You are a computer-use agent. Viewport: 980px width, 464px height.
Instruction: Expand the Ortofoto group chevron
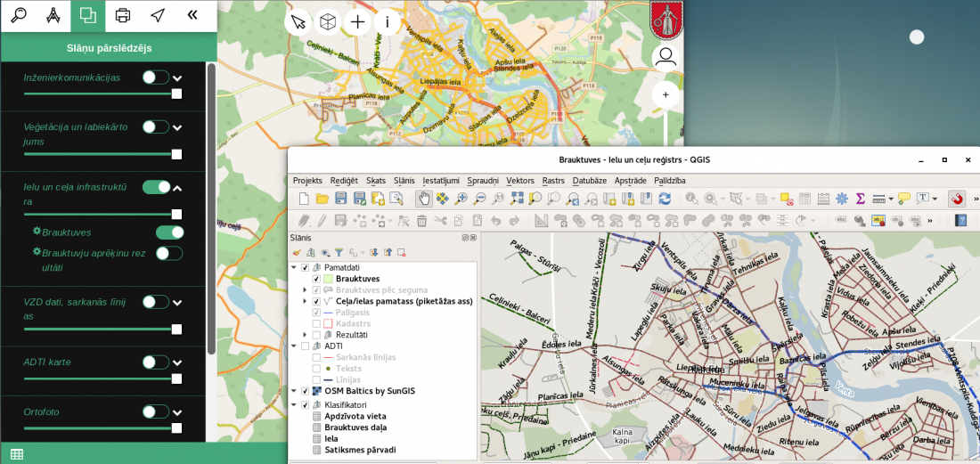pos(177,412)
